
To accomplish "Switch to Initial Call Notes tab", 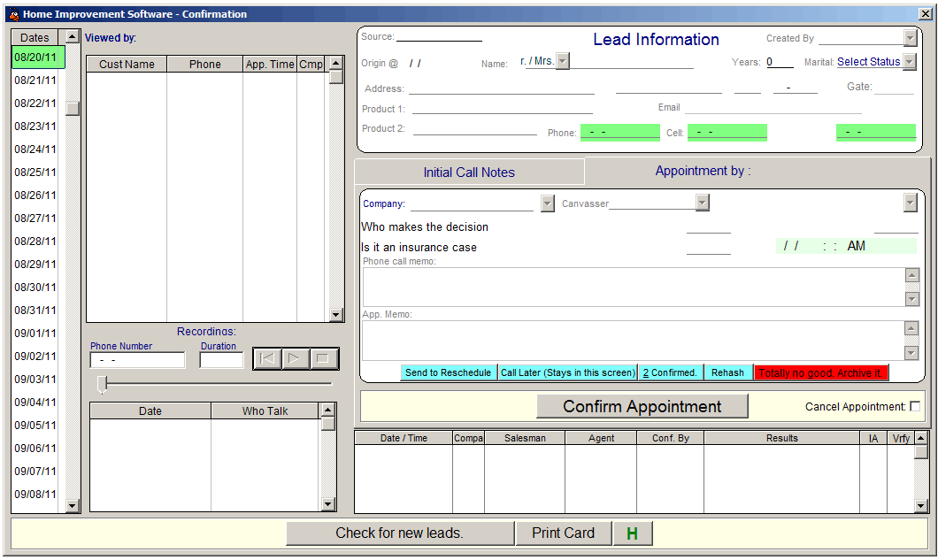I will (469, 173).
